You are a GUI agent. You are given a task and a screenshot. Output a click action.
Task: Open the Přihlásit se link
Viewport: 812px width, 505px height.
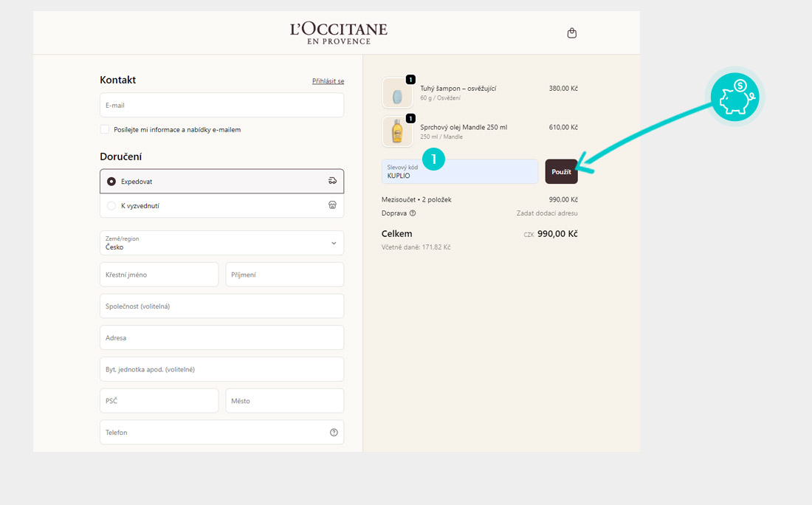pos(328,81)
